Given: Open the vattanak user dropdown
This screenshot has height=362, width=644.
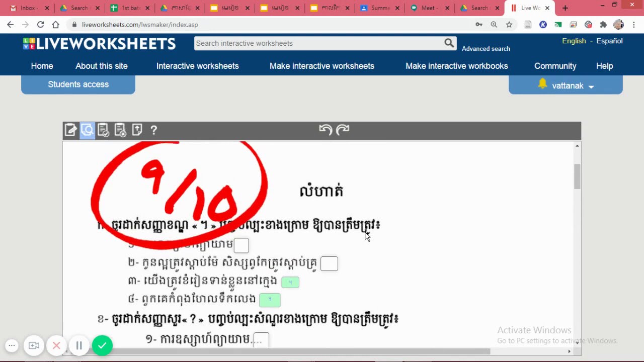Looking at the screenshot, I should pos(573,86).
